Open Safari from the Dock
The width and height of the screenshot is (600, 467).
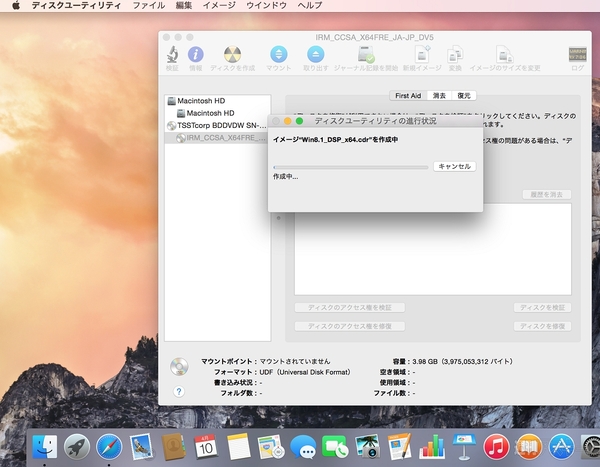pyautogui.click(x=109, y=446)
